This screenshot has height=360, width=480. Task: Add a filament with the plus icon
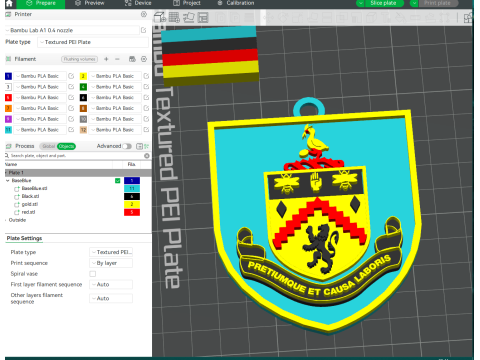pyautogui.click(x=106, y=59)
